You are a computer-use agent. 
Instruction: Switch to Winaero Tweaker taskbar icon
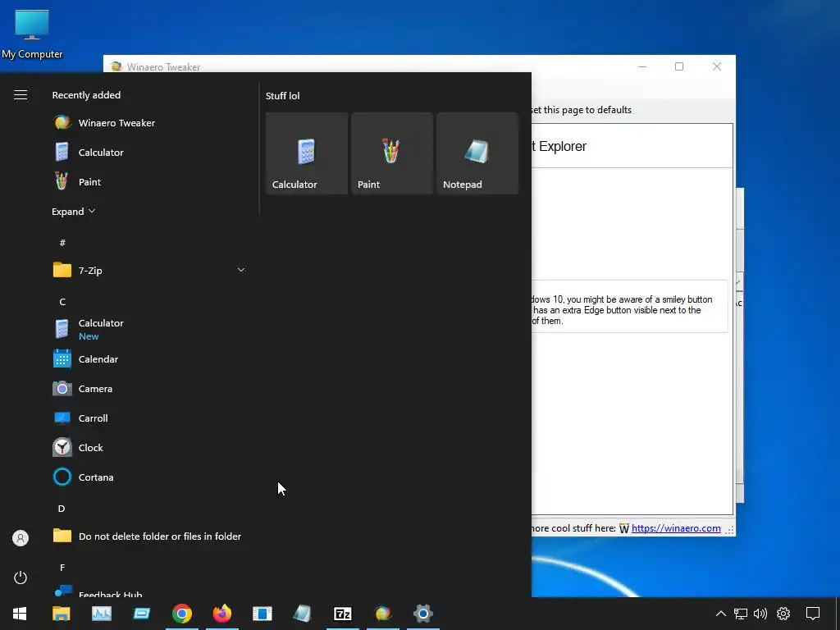click(x=383, y=614)
